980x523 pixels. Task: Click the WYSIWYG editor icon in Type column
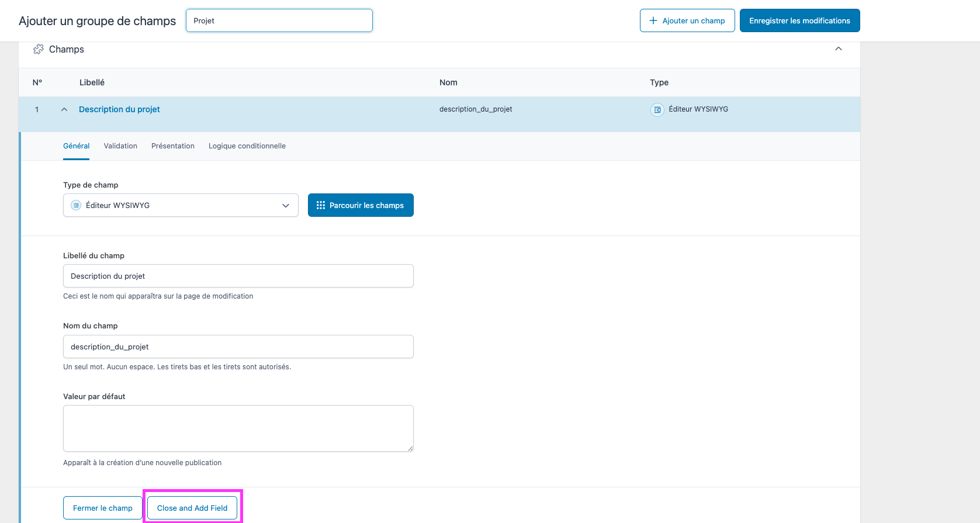coord(657,110)
